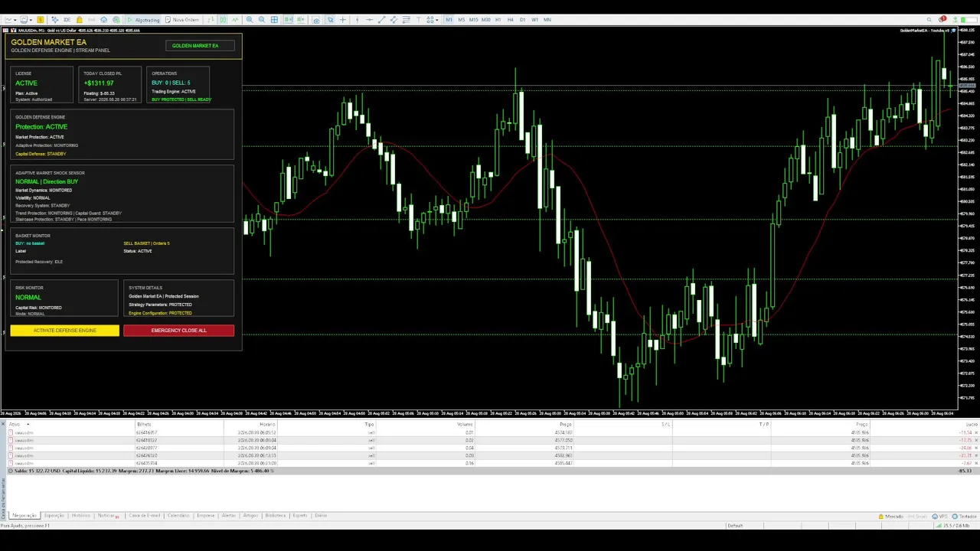
Task: Select the trendline drawing tool
Action: [382, 20]
